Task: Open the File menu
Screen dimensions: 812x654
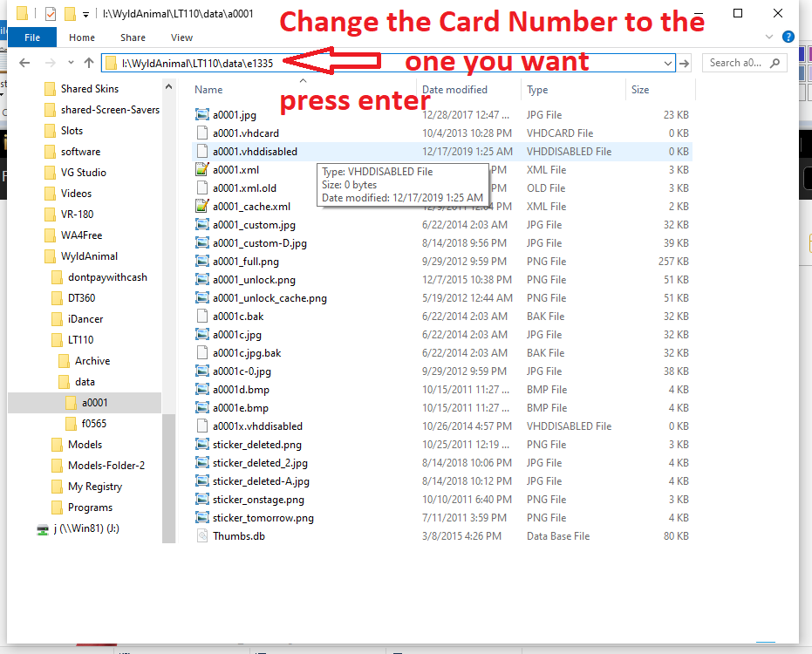Action: [31, 37]
